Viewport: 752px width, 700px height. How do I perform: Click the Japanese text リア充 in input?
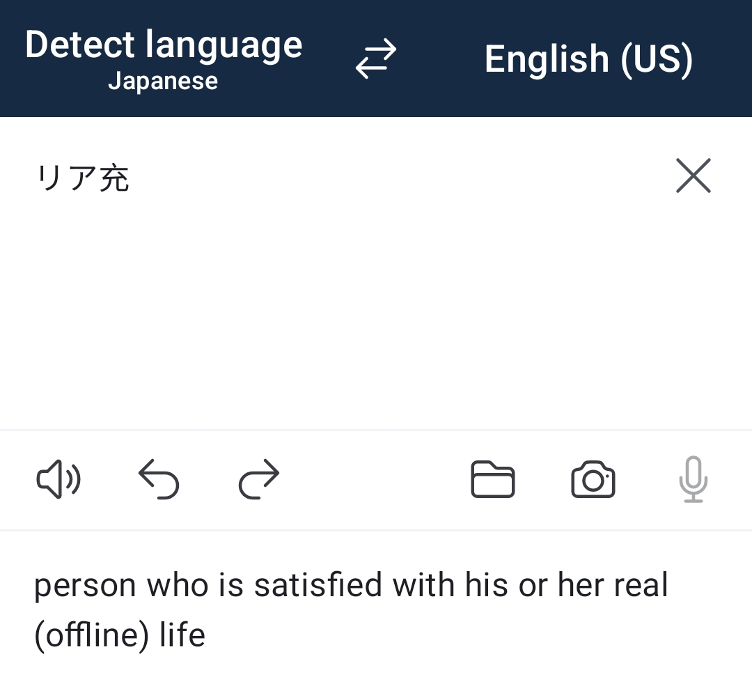tap(83, 178)
